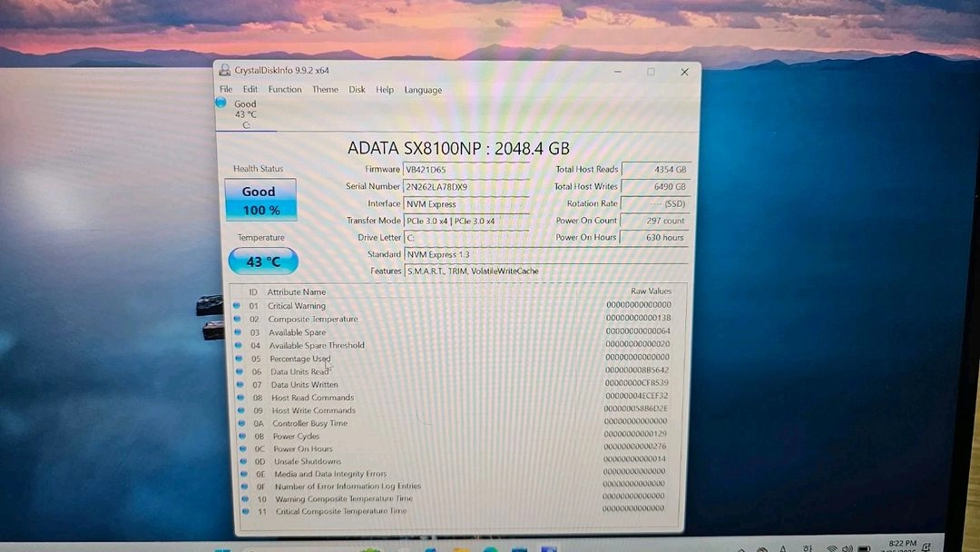
Task: Select the Unsafe Shutdowns attribute name
Action: (x=308, y=461)
